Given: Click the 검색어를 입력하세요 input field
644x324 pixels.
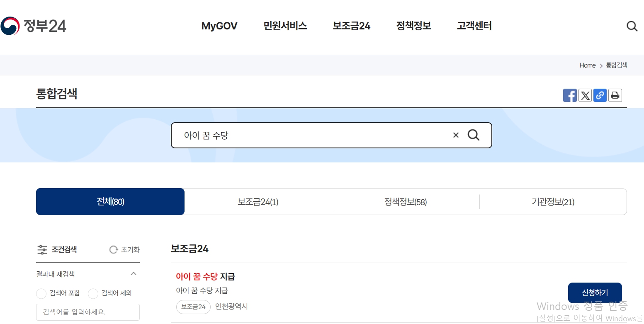Looking at the screenshot, I should click(88, 312).
